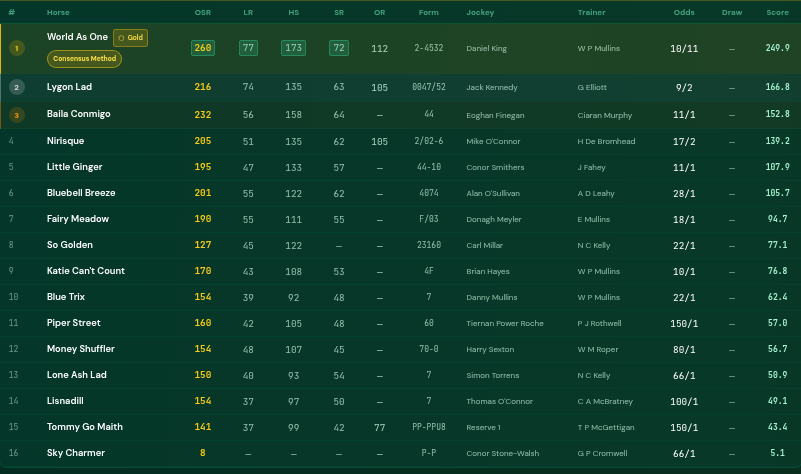The width and height of the screenshot is (801, 474).
Task: Click trainer Ciaran Murphy
Action: (605, 115)
